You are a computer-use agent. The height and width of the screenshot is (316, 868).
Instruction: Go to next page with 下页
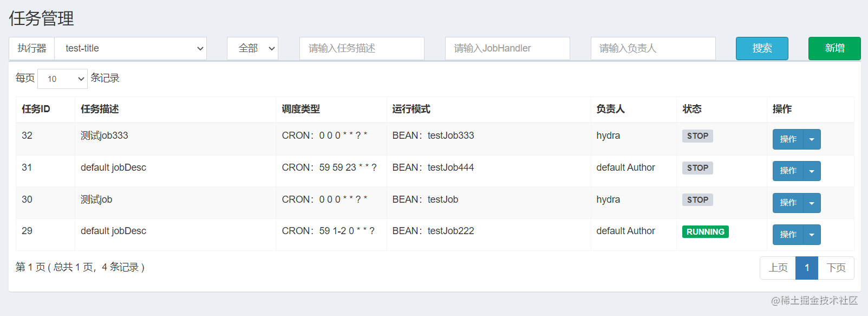pos(836,268)
